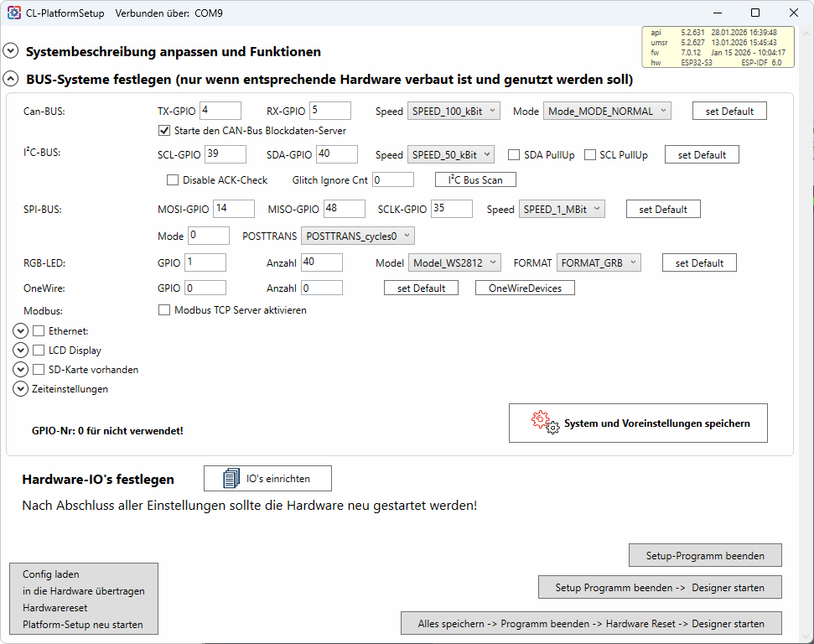Select Config laden from the menu list
This screenshot has height=644, width=814.
[51, 574]
